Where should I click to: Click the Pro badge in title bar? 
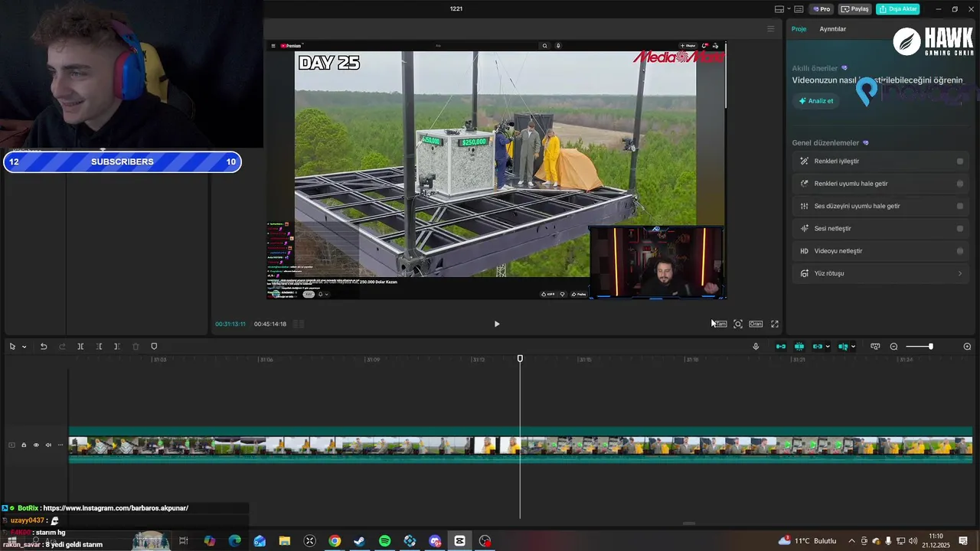(x=822, y=9)
